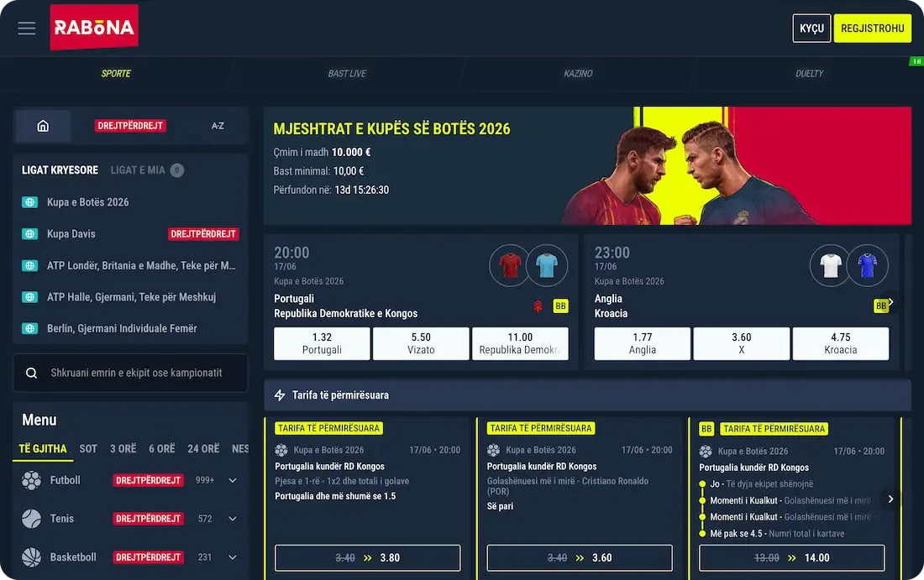924x580 pixels.
Task: Expand the Basketboll category chevron
Action: pos(233,557)
